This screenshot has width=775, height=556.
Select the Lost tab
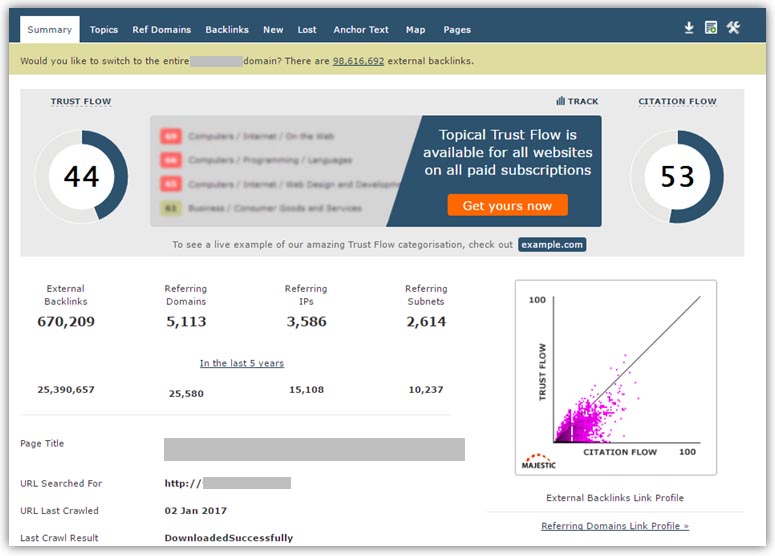(x=307, y=30)
